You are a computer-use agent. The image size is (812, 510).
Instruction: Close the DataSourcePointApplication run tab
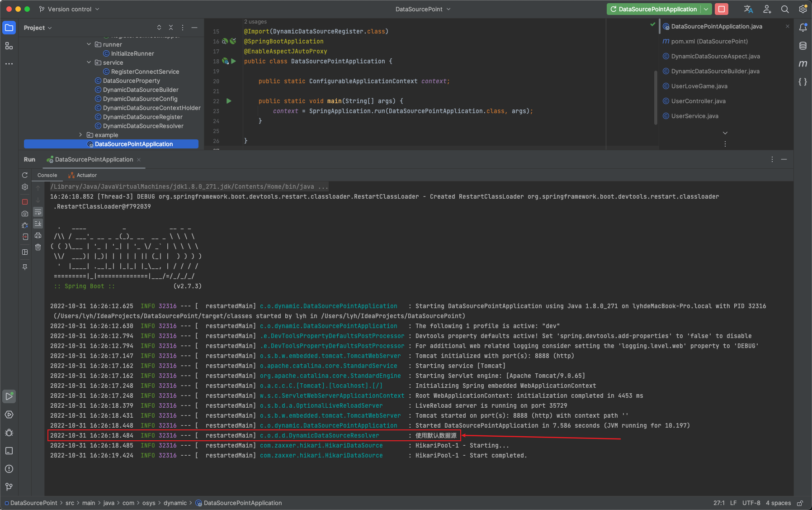[139, 159]
